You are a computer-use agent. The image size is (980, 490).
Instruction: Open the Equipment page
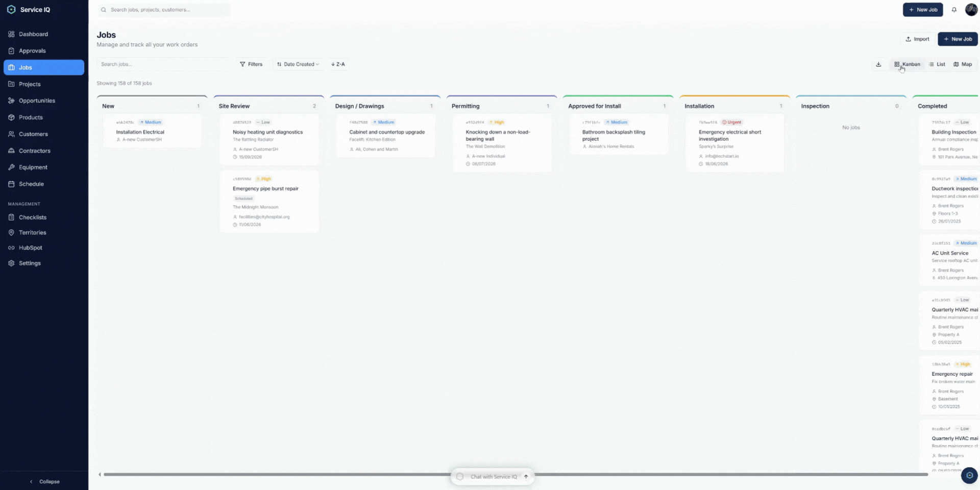44,167
